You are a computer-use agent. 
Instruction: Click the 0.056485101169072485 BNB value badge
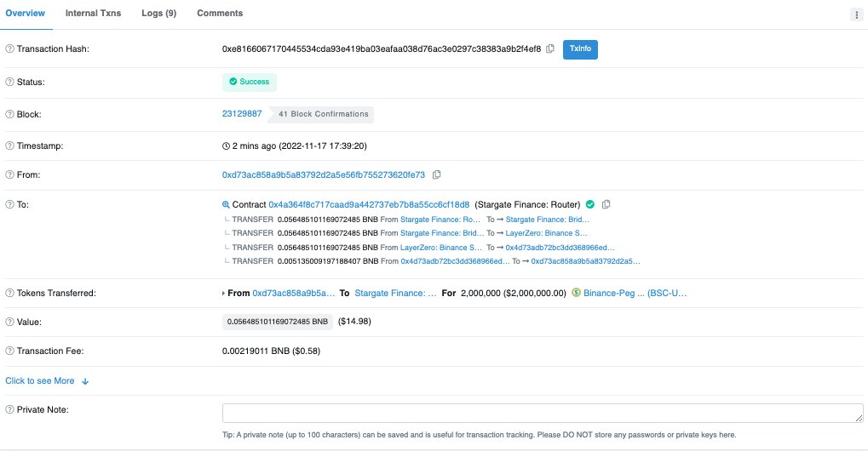tap(278, 322)
